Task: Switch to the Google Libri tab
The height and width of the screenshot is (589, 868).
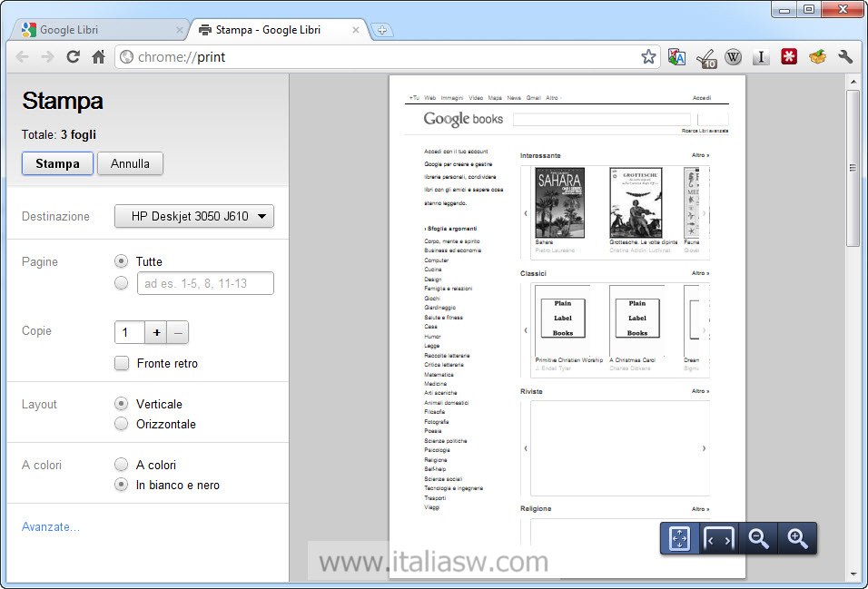Action: click(x=98, y=30)
